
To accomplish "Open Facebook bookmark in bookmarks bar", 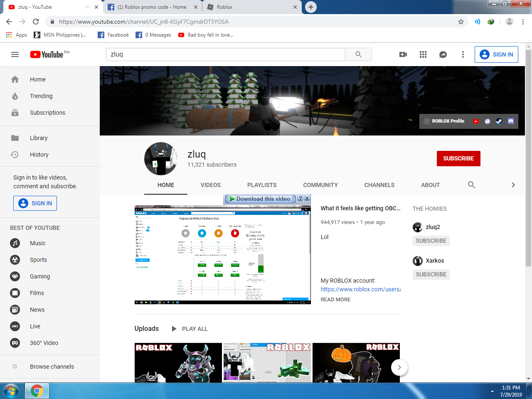I will pyautogui.click(x=113, y=35).
